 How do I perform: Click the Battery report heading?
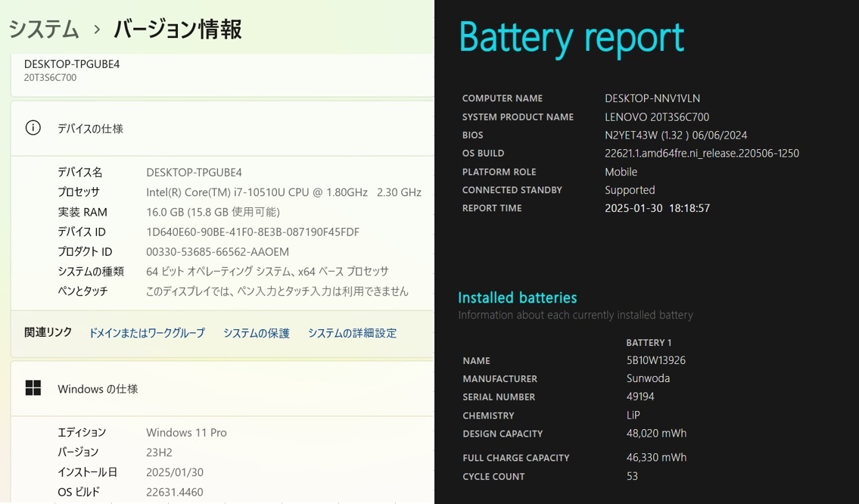tap(571, 39)
